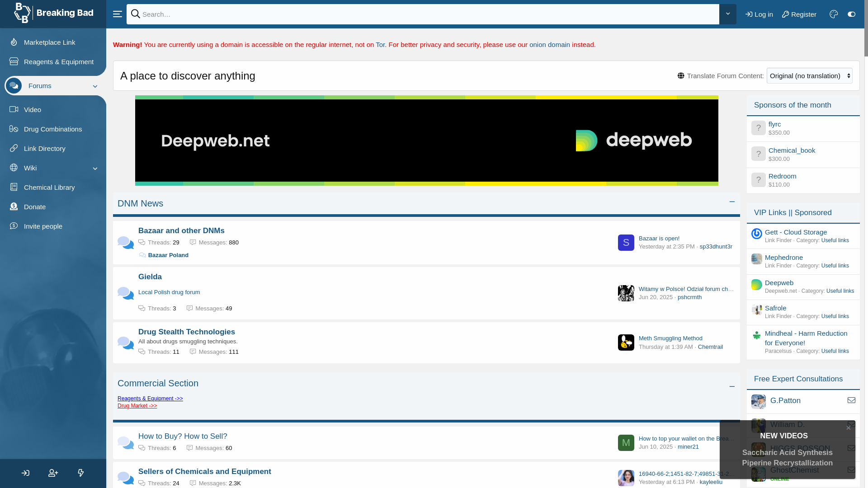Open the search options dropdown arrow
The height and width of the screenshot is (488, 868).
(727, 14)
